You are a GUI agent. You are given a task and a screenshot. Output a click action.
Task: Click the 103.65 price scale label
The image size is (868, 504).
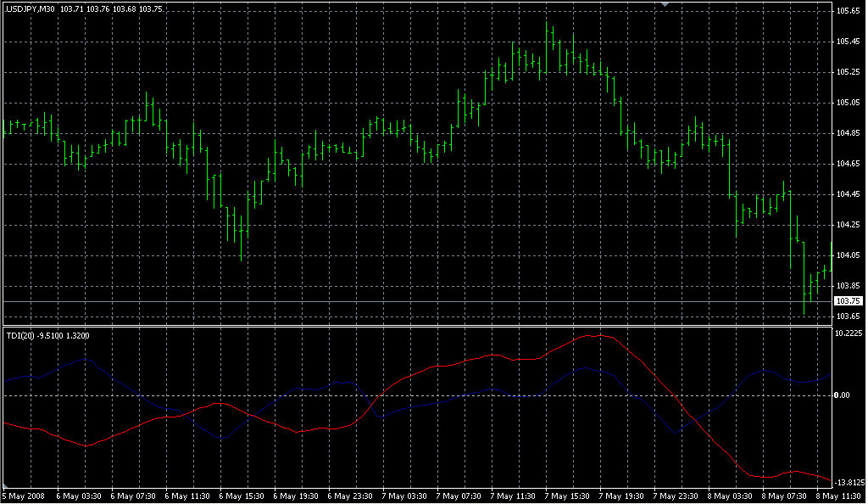[x=849, y=316]
